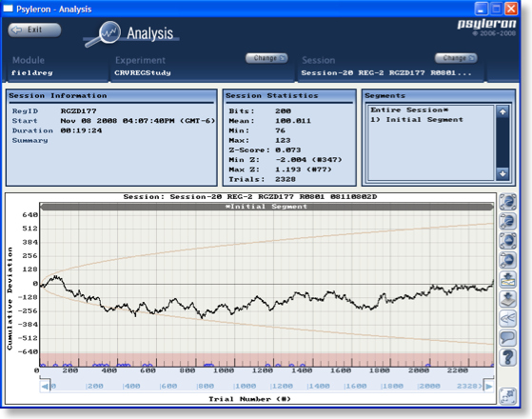Image resolution: width=532 pixels, height=419 pixels.
Task: Click Change button for Session
Action: 456,58
